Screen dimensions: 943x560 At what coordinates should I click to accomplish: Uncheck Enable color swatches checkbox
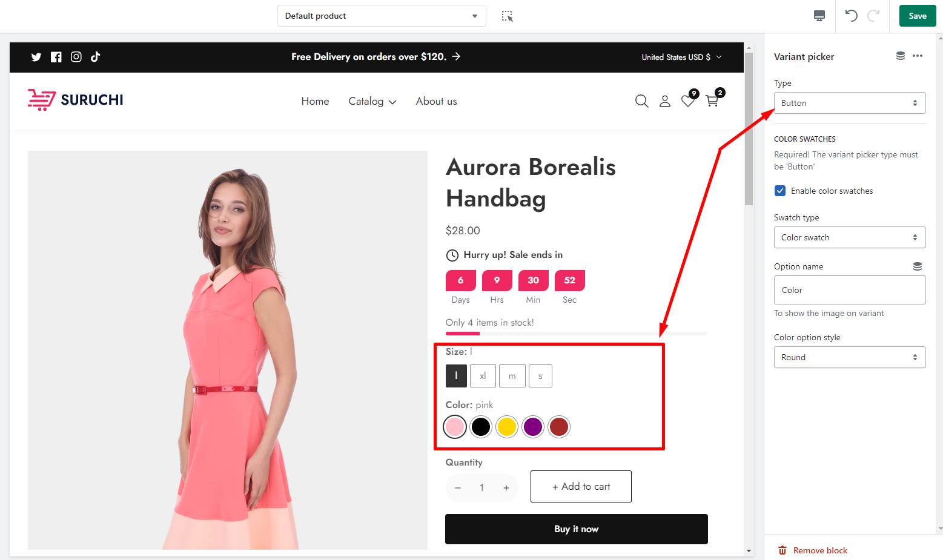pyautogui.click(x=780, y=191)
